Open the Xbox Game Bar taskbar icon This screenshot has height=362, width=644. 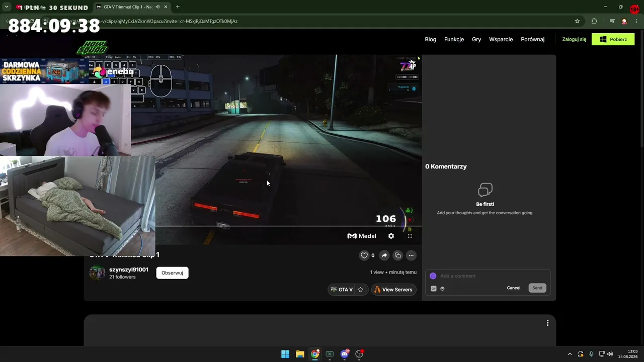(x=330, y=354)
